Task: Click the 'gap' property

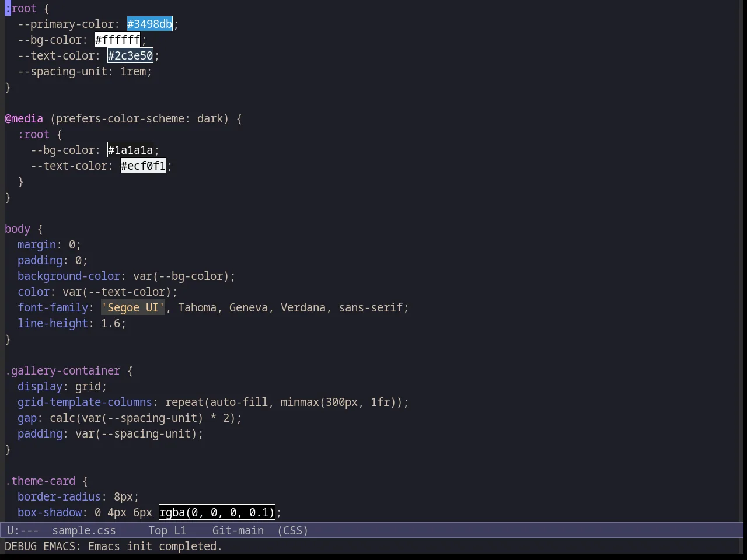Action: click(27, 418)
